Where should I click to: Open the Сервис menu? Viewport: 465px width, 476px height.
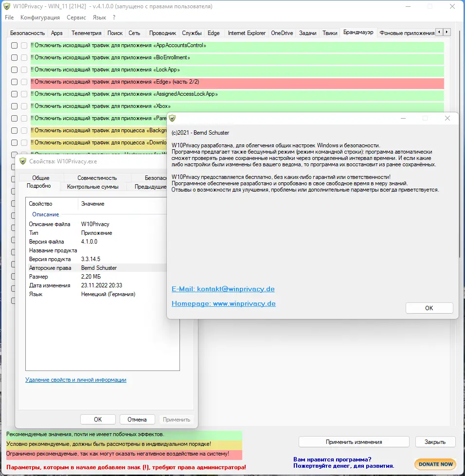point(76,18)
